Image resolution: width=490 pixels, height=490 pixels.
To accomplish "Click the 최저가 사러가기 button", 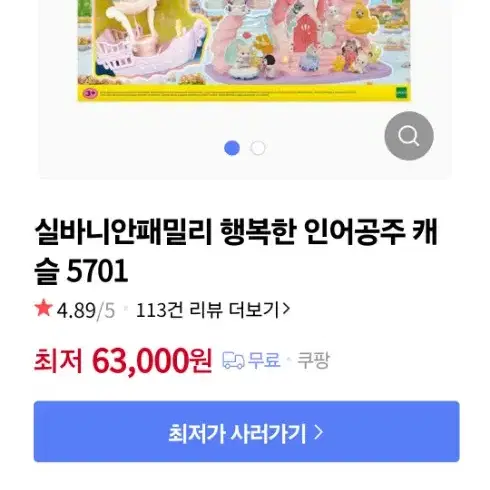I will 247,432.
